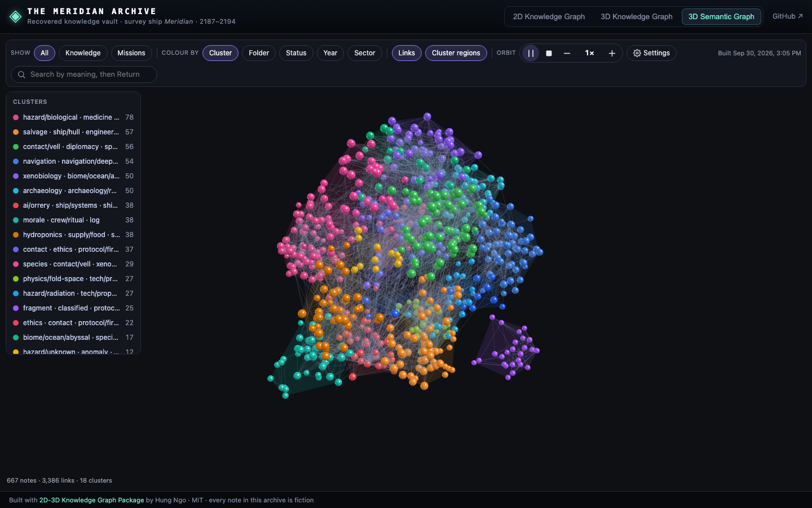
Task: Click the contact/vell cluster green dot
Action: 16,147
